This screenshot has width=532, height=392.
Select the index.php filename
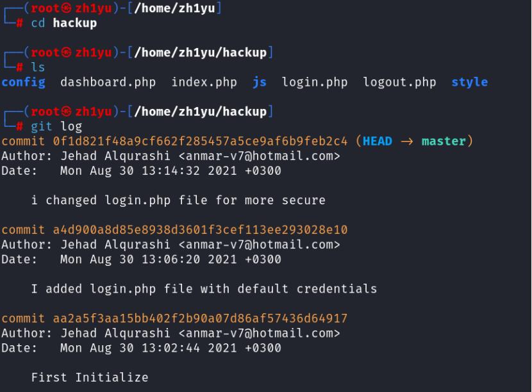(x=204, y=82)
